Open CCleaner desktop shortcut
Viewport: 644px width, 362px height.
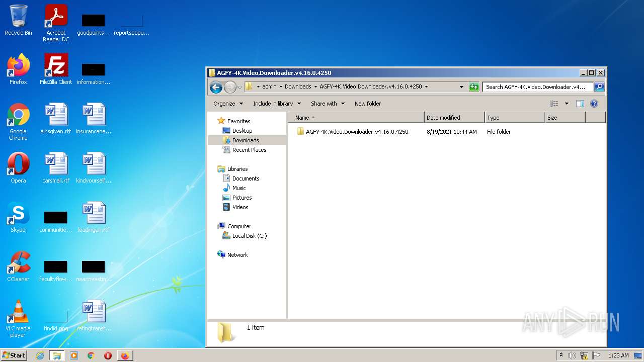point(18,266)
